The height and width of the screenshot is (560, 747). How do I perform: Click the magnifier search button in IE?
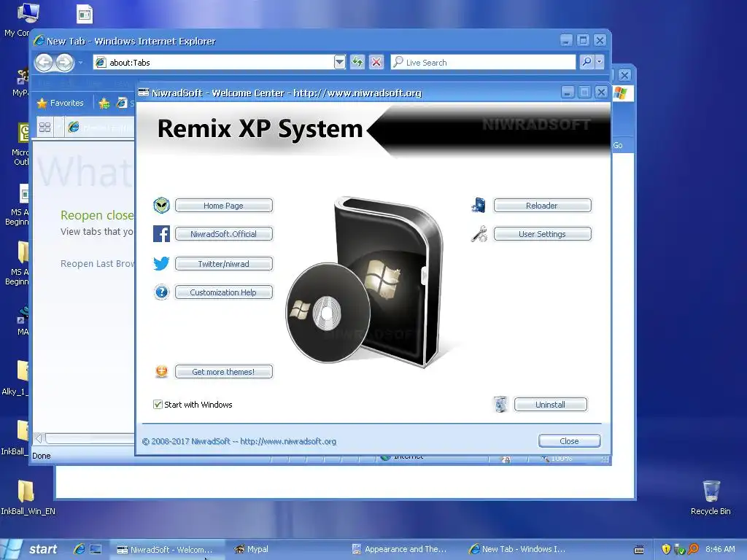pos(587,62)
